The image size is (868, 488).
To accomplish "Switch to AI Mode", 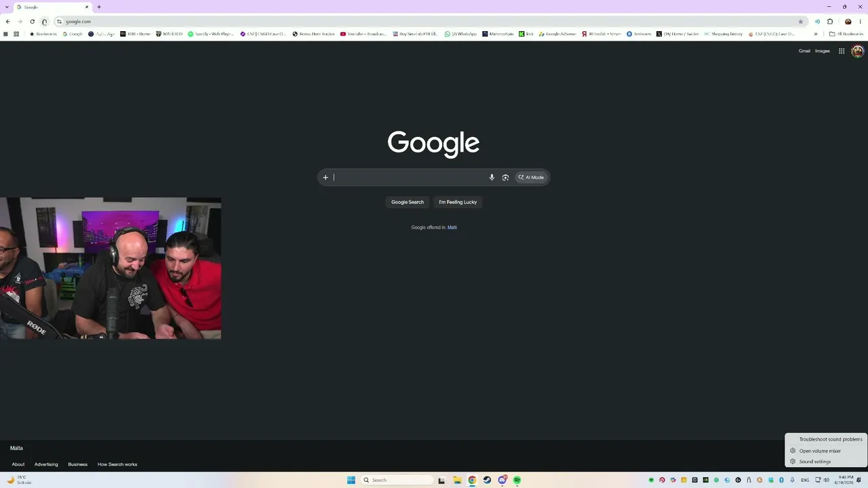I will pos(532,178).
